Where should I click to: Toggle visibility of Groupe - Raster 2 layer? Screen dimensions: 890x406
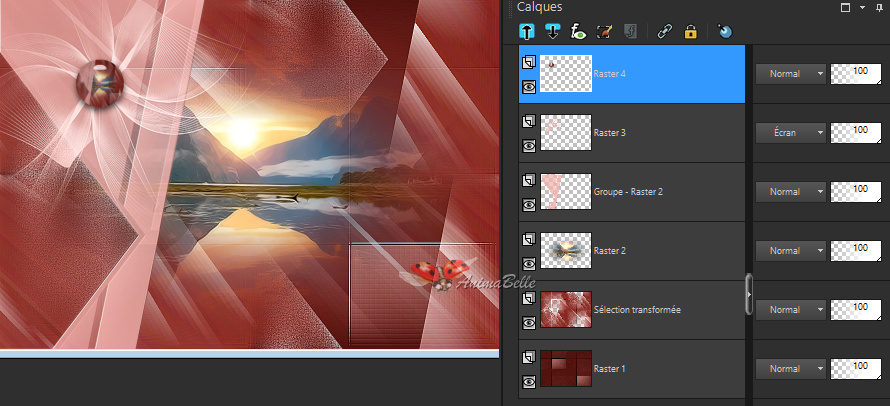[x=529, y=204]
